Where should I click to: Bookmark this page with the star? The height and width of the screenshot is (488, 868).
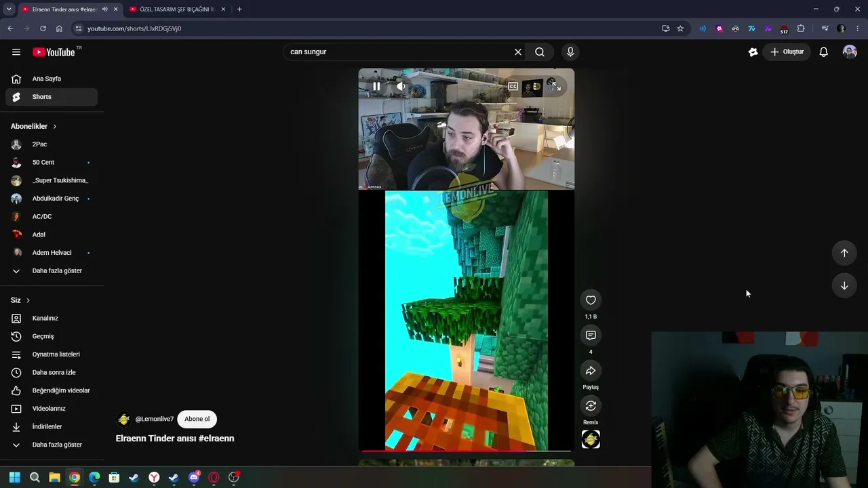680,28
